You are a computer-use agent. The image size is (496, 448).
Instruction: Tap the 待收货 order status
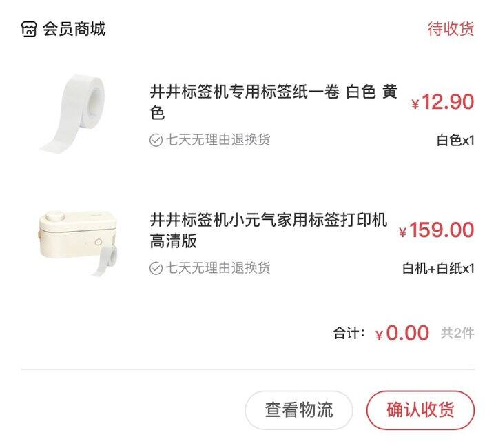(x=451, y=29)
